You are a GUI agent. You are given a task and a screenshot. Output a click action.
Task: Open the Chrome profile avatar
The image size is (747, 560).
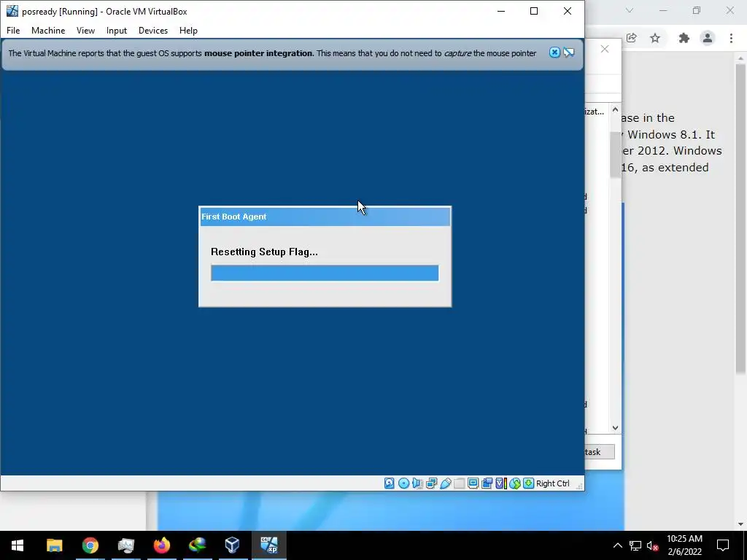(708, 38)
